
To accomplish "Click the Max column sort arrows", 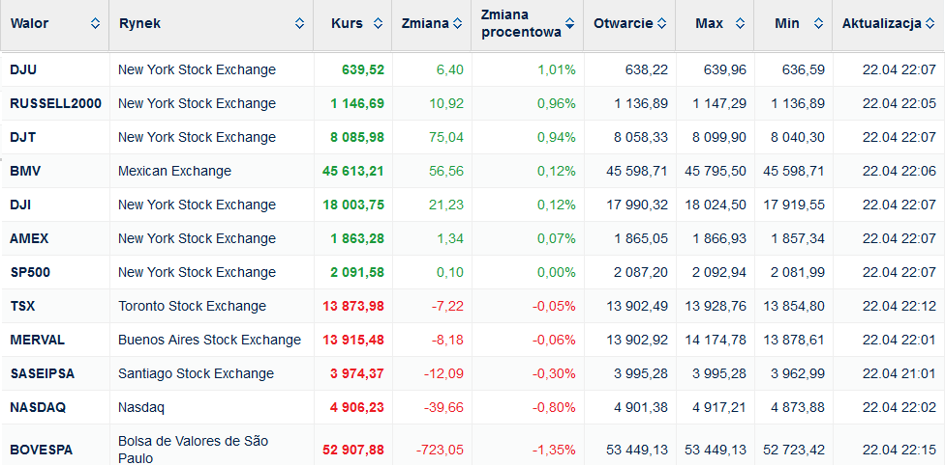I will click(x=740, y=24).
